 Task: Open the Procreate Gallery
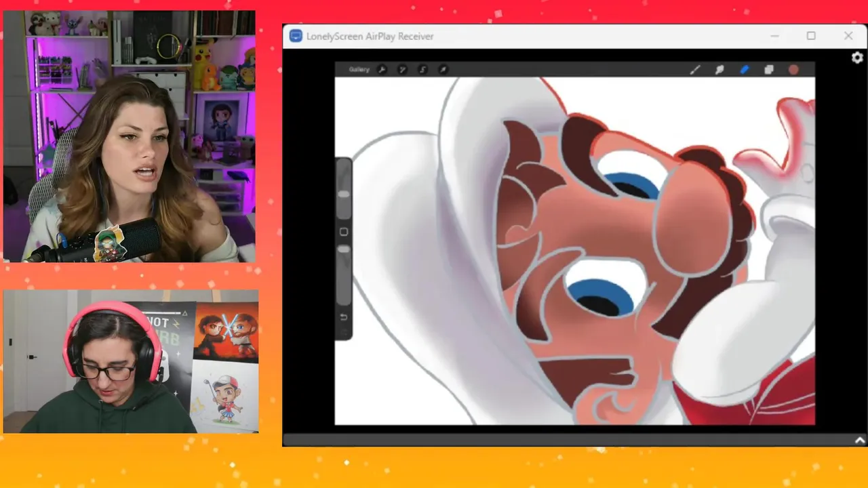(359, 69)
